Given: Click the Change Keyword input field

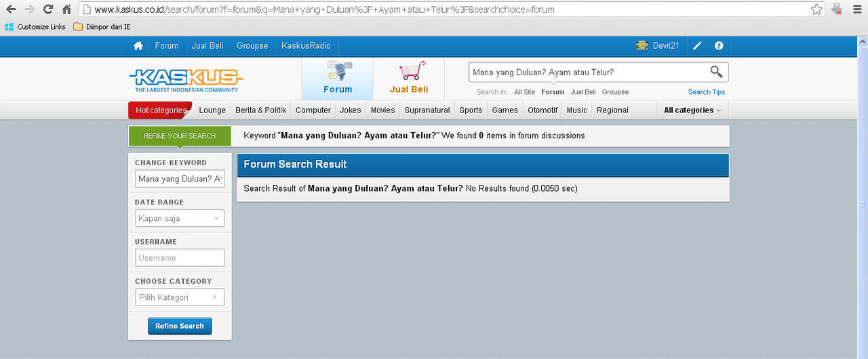Looking at the screenshot, I should [x=180, y=179].
